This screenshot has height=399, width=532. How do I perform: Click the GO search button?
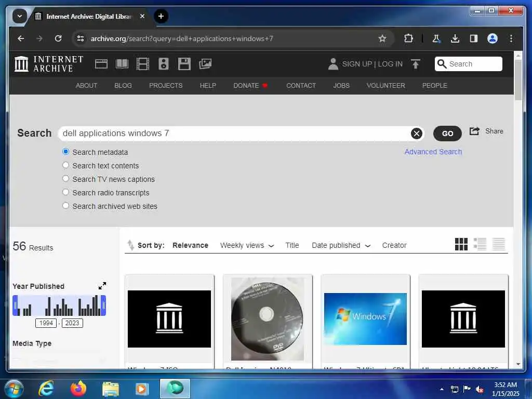(x=447, y=134)
